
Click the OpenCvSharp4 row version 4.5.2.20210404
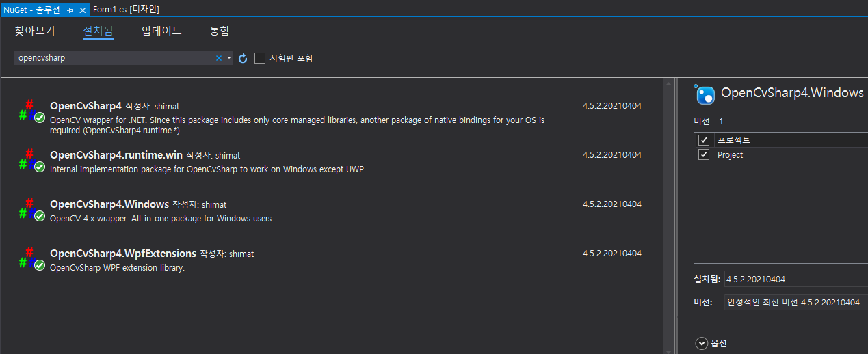coord(612,106)
